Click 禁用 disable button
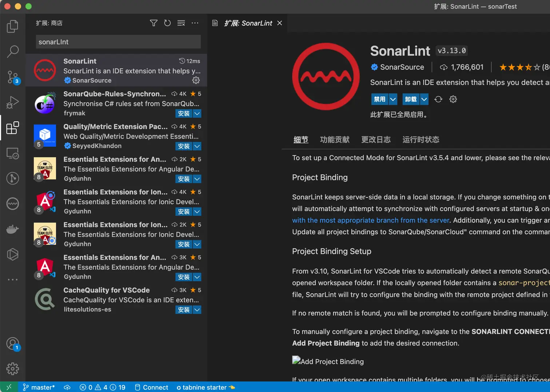Image resolution: width=550 pixels, height=392 pixels. click(x=380, y=99)
